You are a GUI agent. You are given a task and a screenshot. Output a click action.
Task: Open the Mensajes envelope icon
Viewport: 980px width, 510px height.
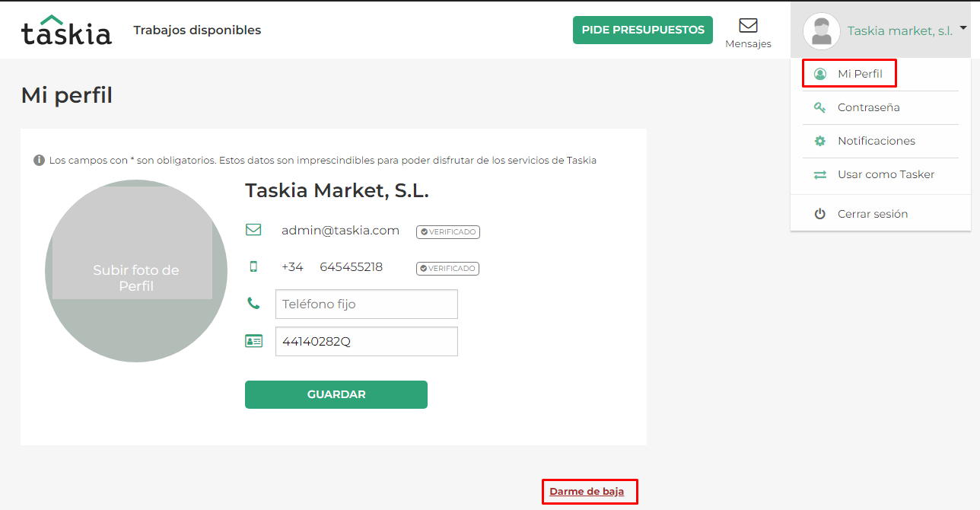point(748,25)
